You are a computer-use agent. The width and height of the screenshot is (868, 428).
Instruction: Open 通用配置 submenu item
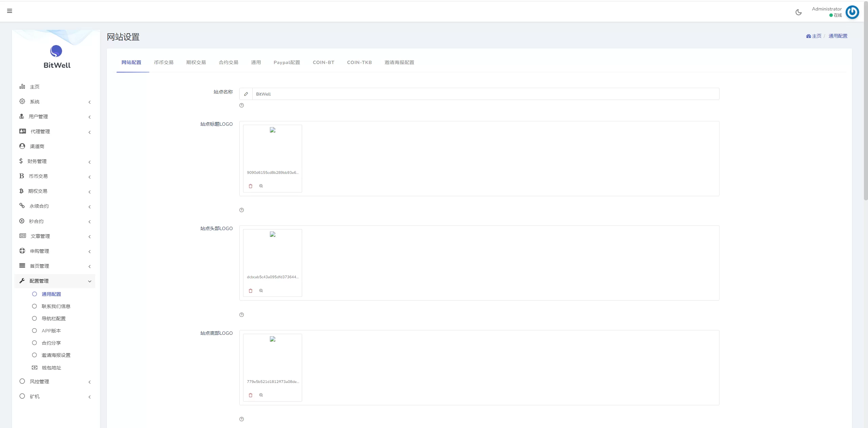pos(52,294)
